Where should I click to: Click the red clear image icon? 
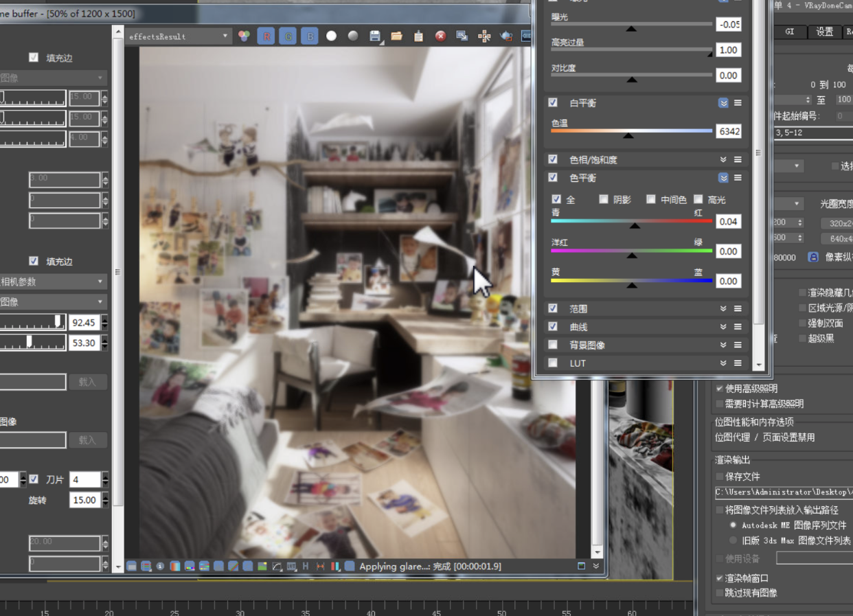click(441, 36)
